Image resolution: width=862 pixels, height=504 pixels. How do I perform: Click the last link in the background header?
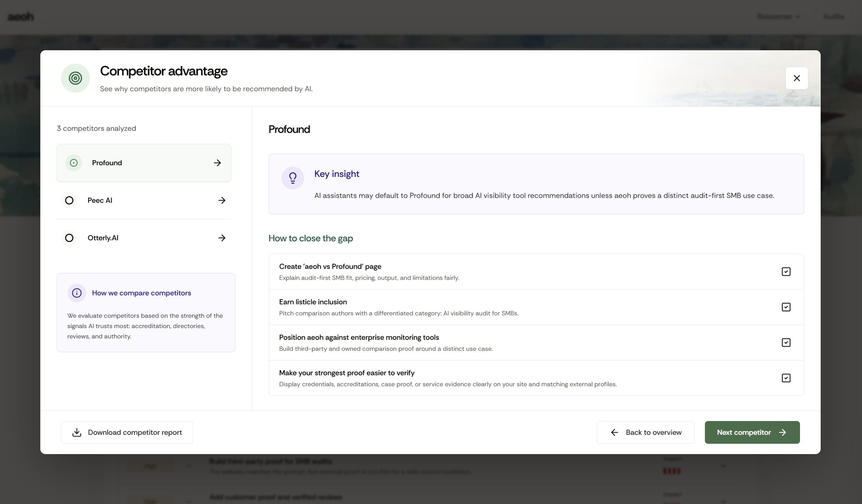coord(833,17)
